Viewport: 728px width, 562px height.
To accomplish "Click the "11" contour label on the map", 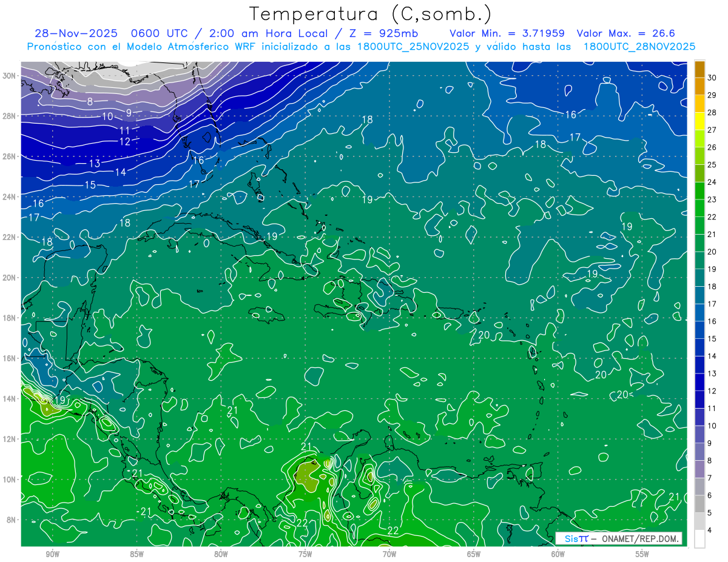I will (125, 130).
